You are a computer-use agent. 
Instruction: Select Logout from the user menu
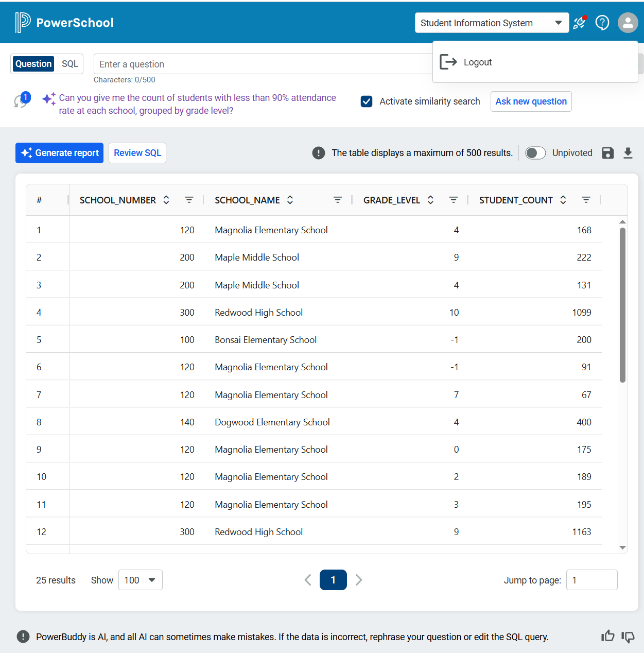[x=477, y=62]
